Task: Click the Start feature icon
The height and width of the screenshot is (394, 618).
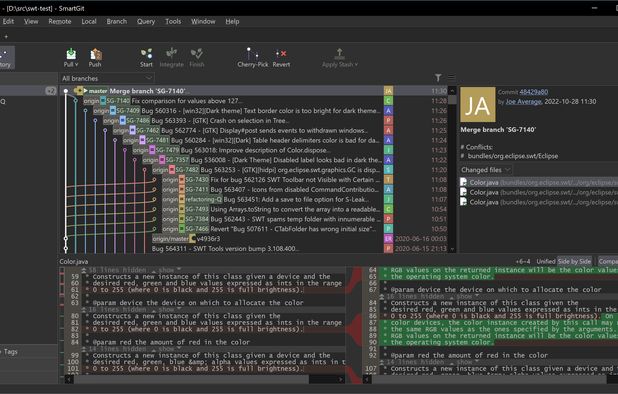Action: [x=146, y=58]
